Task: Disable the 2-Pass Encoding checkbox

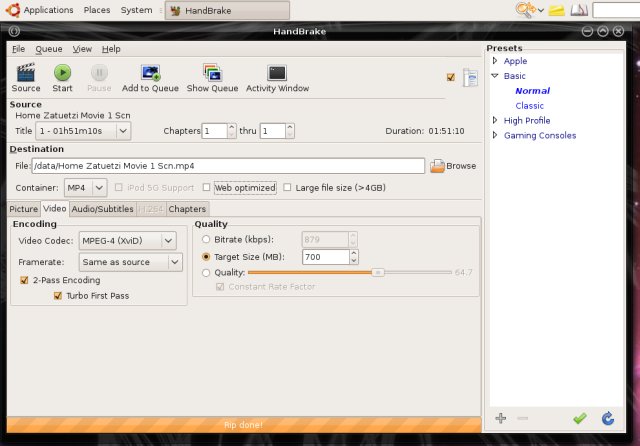Action: click(x=25, y=281)
